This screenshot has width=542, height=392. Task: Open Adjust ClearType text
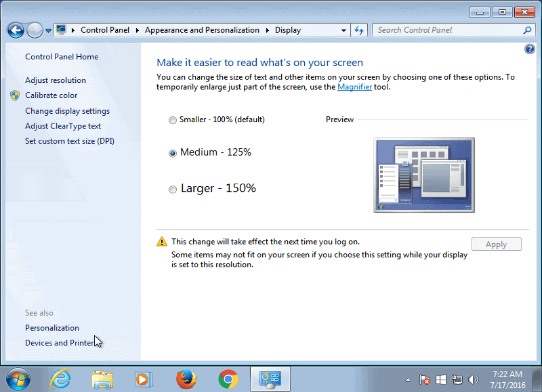click(63, 126)
